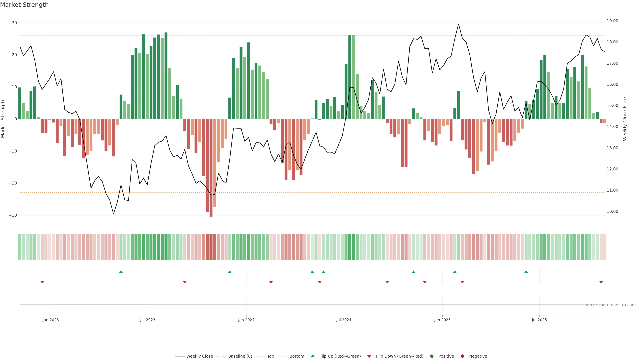Click flip-up marker just before Jan 2024

click(x=230, y=272)
